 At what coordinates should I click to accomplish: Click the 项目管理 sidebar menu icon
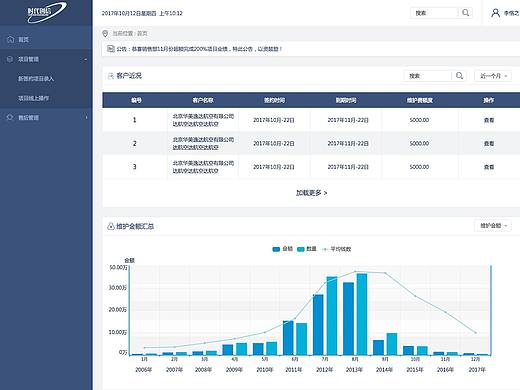click(10, 59)
